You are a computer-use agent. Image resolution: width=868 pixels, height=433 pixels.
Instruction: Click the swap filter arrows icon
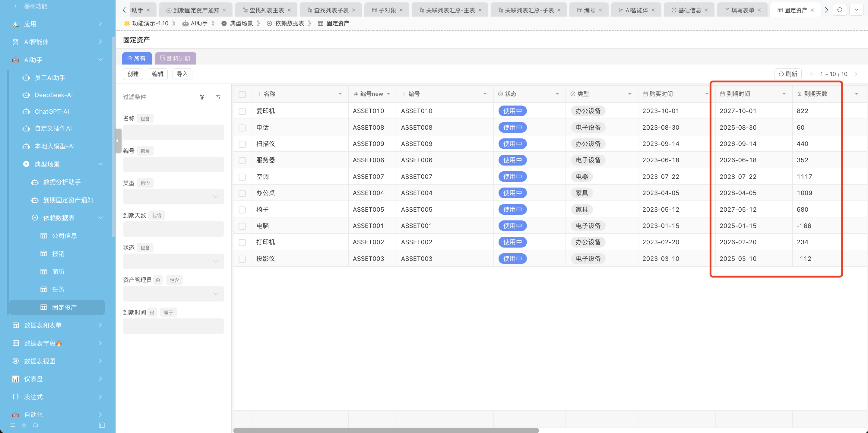point(218,97)
